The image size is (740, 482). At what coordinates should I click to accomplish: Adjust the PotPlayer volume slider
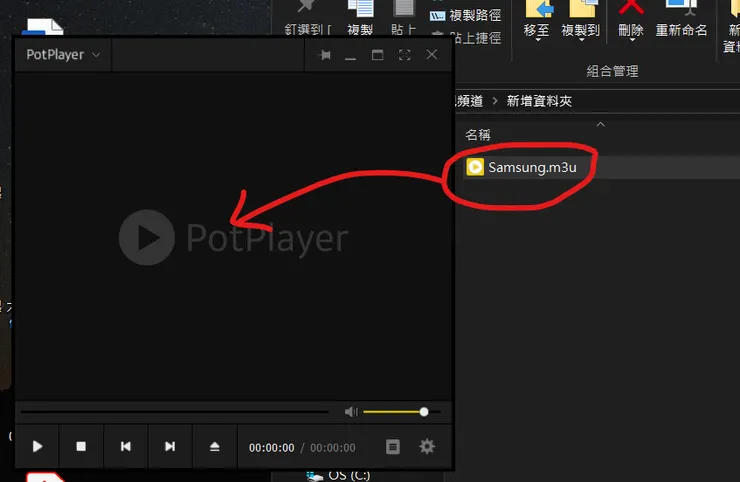pyautogui.click(x=402, y=412)
